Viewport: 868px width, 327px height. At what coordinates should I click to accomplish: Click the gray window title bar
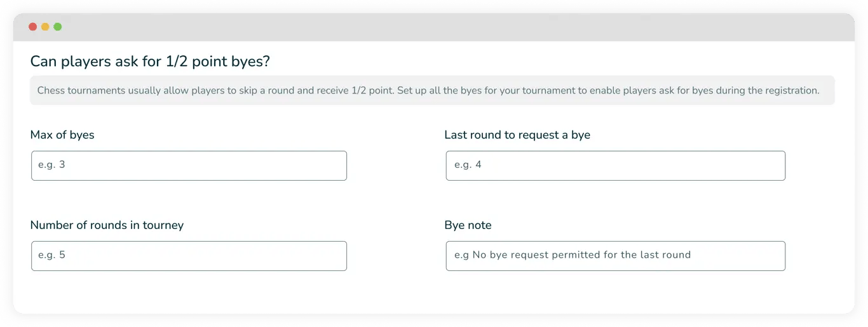coord(433,27)
